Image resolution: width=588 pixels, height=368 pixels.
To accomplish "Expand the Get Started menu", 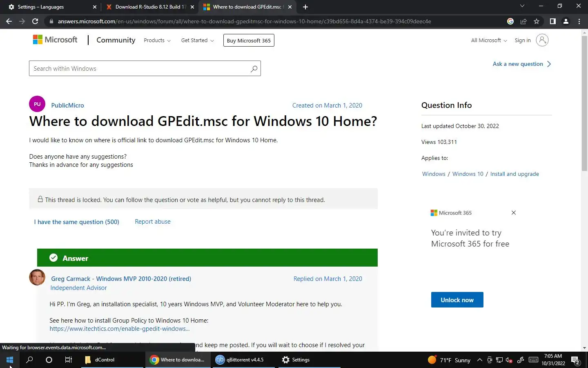I will coord(198,40).
